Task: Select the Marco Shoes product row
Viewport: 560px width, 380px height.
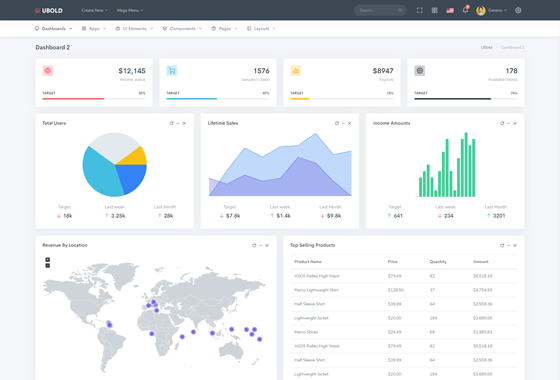Action: coord(404,332)
